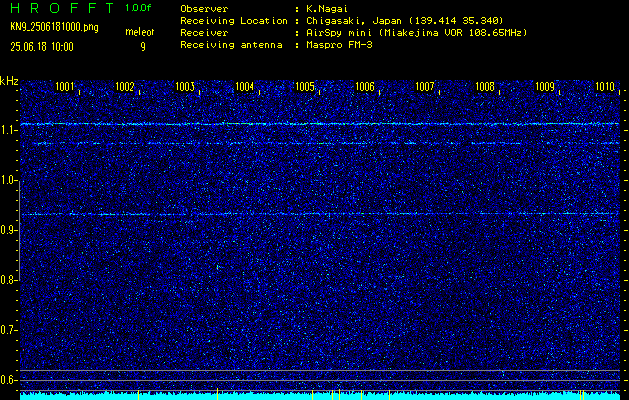Click the 'Observer' field label

point(204,9)
